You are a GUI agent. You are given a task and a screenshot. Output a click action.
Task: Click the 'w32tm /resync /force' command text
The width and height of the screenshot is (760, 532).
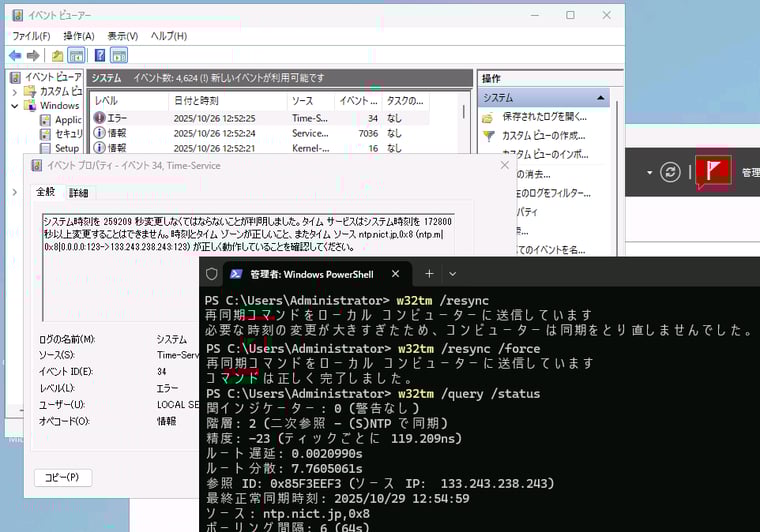pos(469,349)
